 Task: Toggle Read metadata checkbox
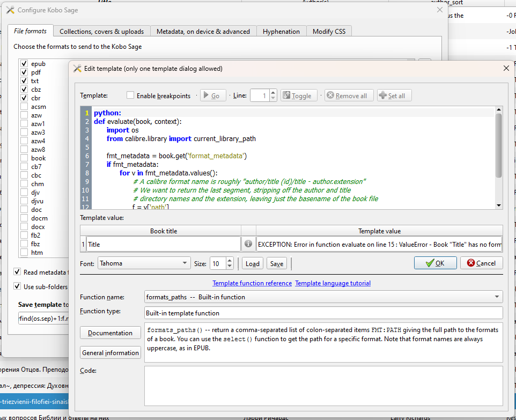(17, 272)
